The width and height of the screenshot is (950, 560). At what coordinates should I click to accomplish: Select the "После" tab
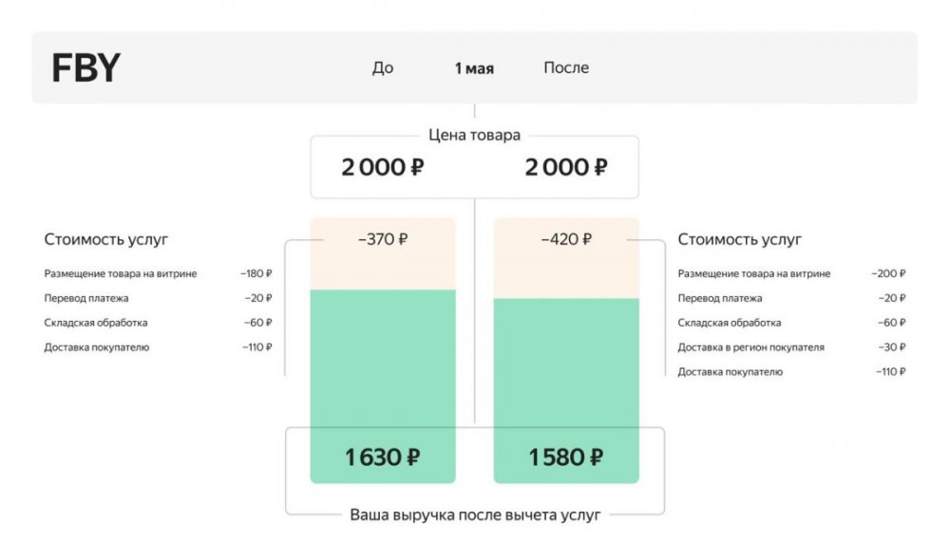pos(566,68)
